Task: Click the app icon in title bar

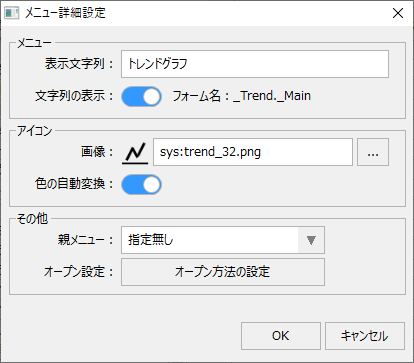Action: [x=12, y=13]
